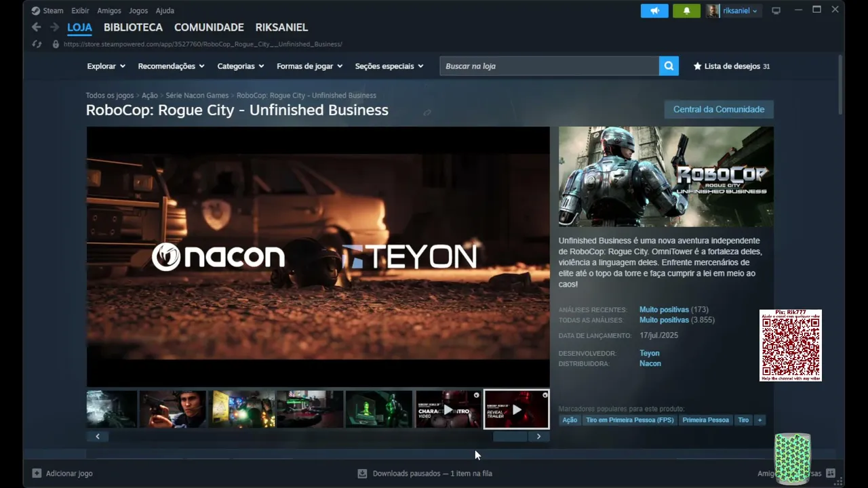
Task: Reload the store page
Action: (x=37, y=44)
